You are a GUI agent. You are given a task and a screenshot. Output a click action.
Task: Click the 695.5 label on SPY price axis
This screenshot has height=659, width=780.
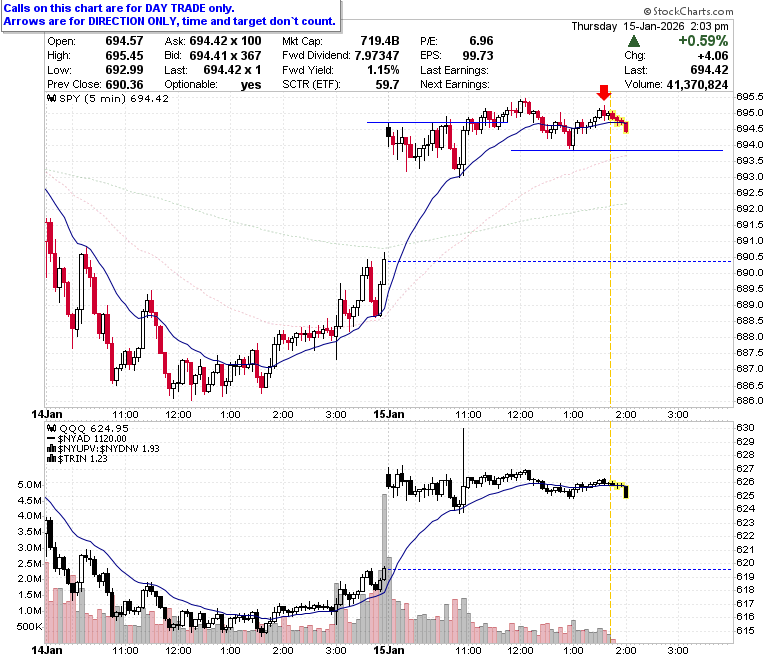[750, 96]
